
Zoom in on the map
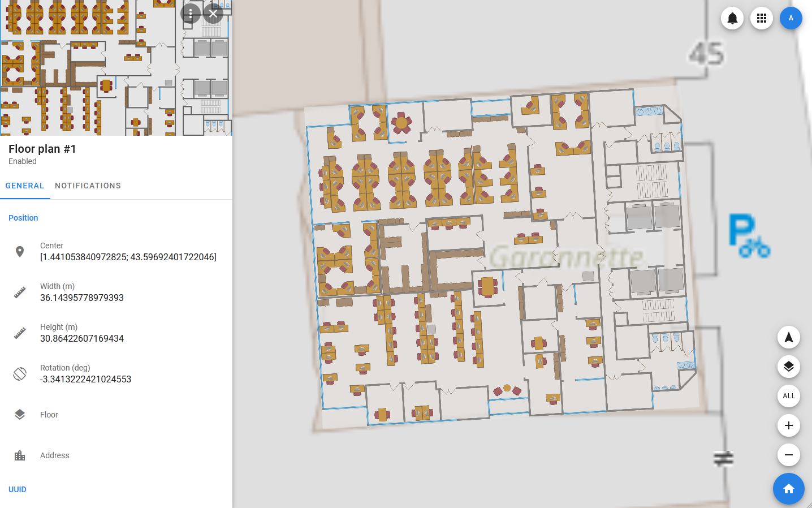click(788, 425)
